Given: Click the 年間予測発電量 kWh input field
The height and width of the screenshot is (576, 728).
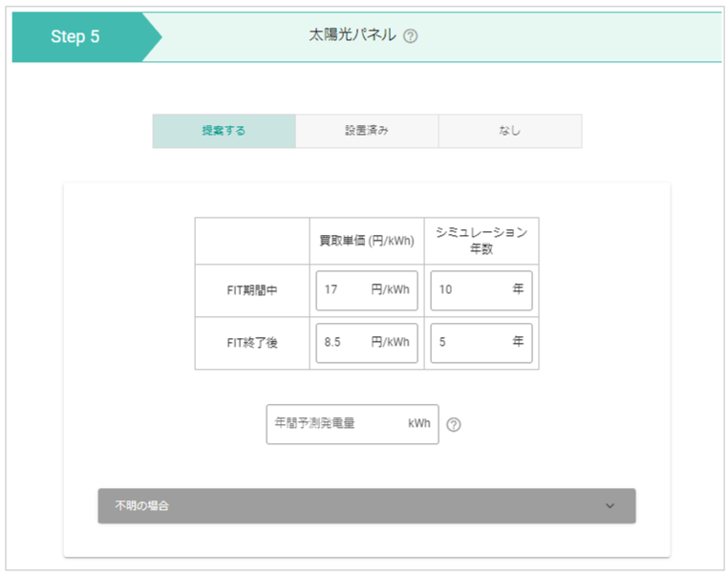Looking at the screenshot, I should click(353, 424).
